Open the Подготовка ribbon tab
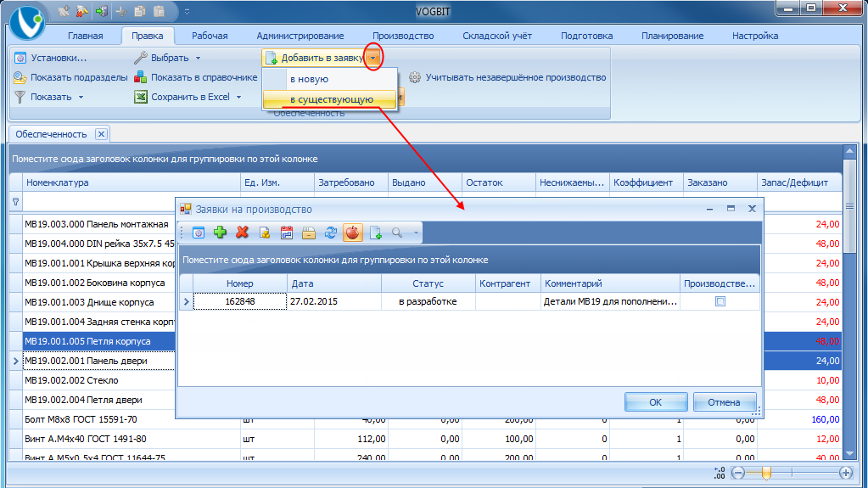The width and height of the screenshot is (868, 488). pyautogui.click(x=586, y=36)
